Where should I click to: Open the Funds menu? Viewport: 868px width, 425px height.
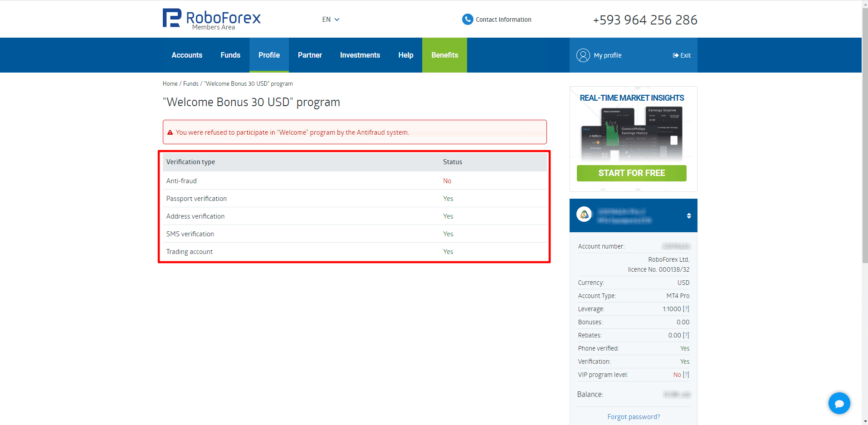(x=230, y=55)
